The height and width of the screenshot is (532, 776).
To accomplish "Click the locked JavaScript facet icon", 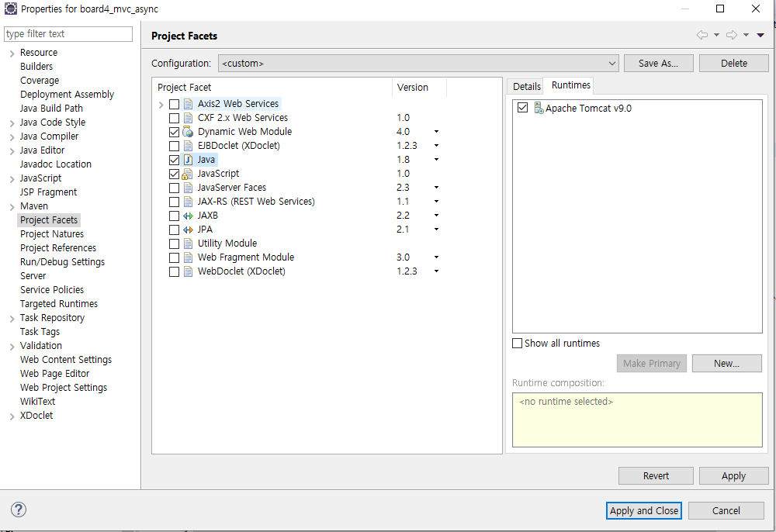I will 187,174.
